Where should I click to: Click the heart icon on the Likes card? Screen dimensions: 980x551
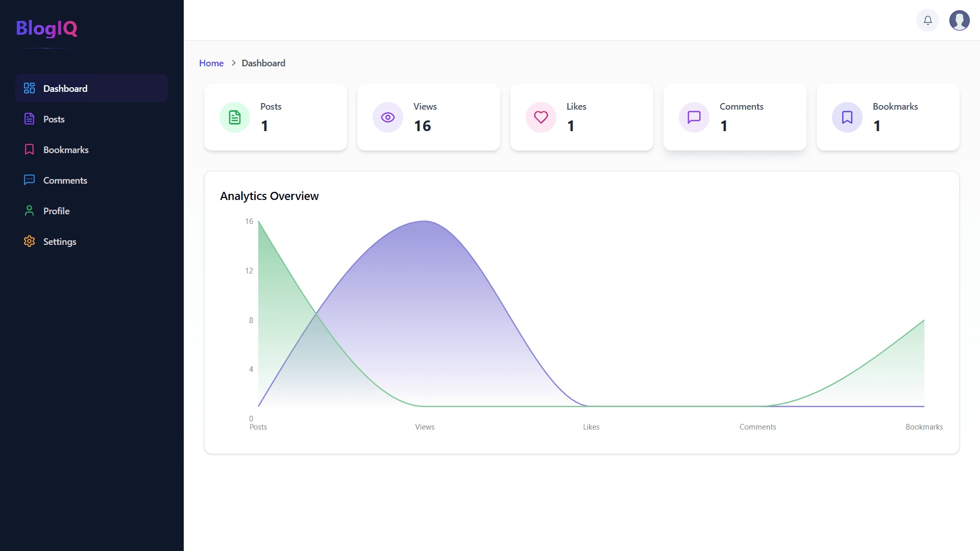click(541, 117)
